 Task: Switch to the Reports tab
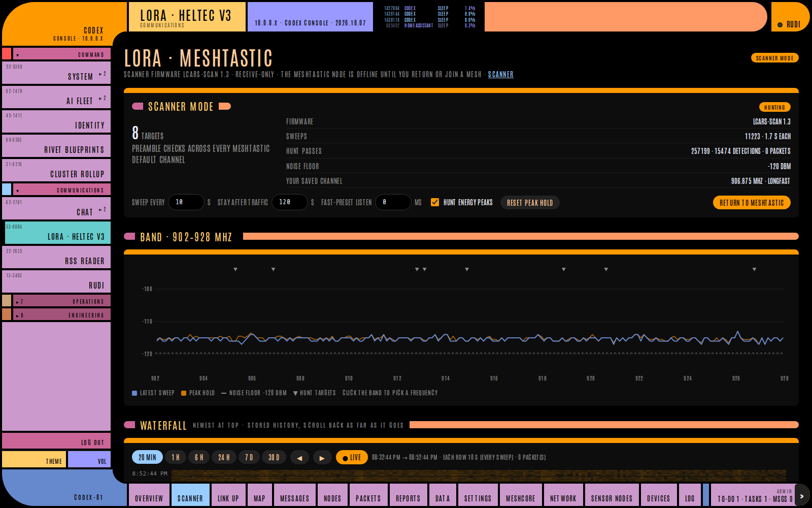tap(408, 495)
